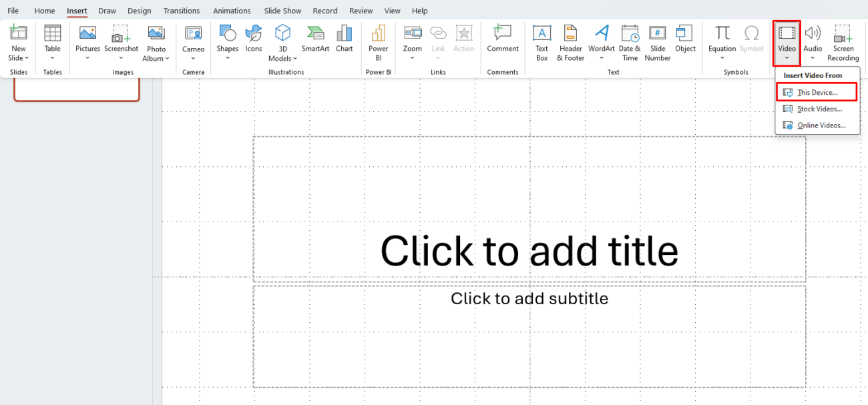Viewport: 868px width, 405px height.
Task: Choose This Device... from video menu
Action: [817, 92]
